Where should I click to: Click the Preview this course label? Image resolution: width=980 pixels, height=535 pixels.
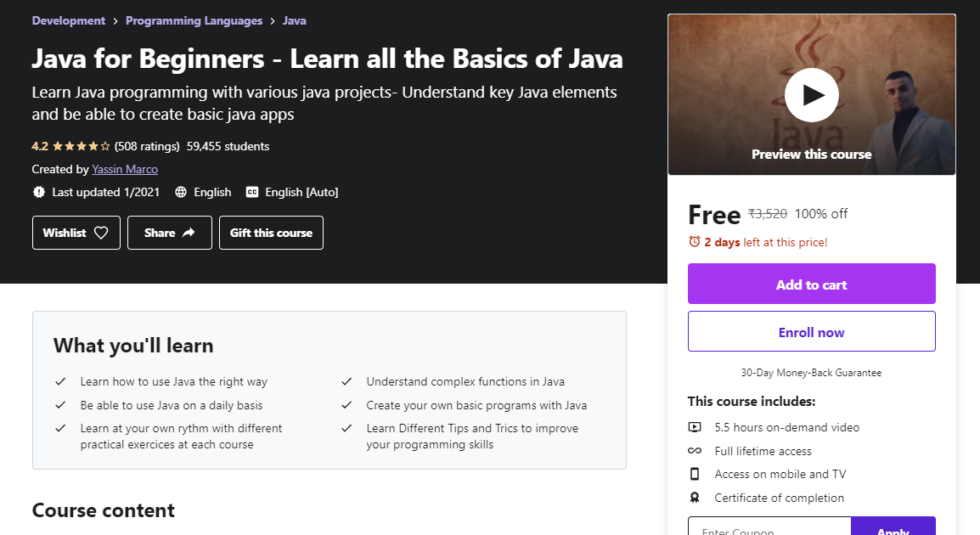811,155
